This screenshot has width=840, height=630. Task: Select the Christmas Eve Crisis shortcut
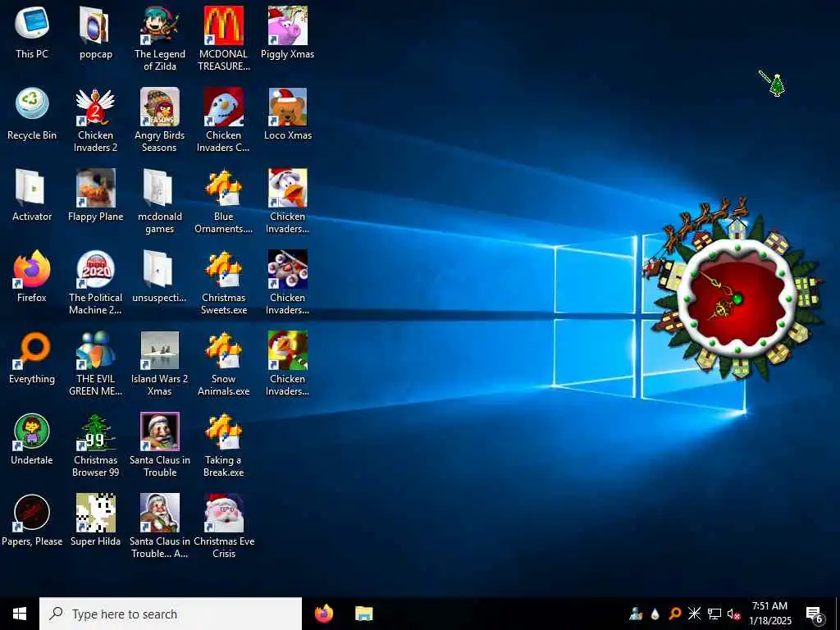coord(223,526)
